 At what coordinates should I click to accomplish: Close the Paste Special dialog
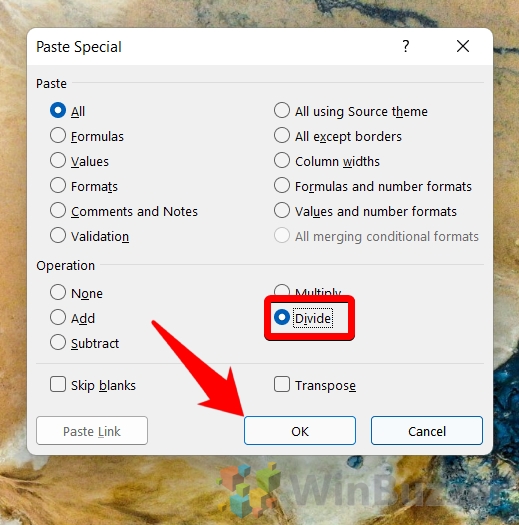pyautogui.click(x=463, y=46)
